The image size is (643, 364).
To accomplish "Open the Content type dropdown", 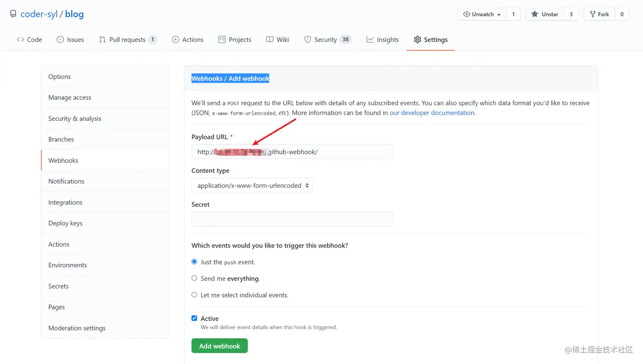I will [252, 185].
